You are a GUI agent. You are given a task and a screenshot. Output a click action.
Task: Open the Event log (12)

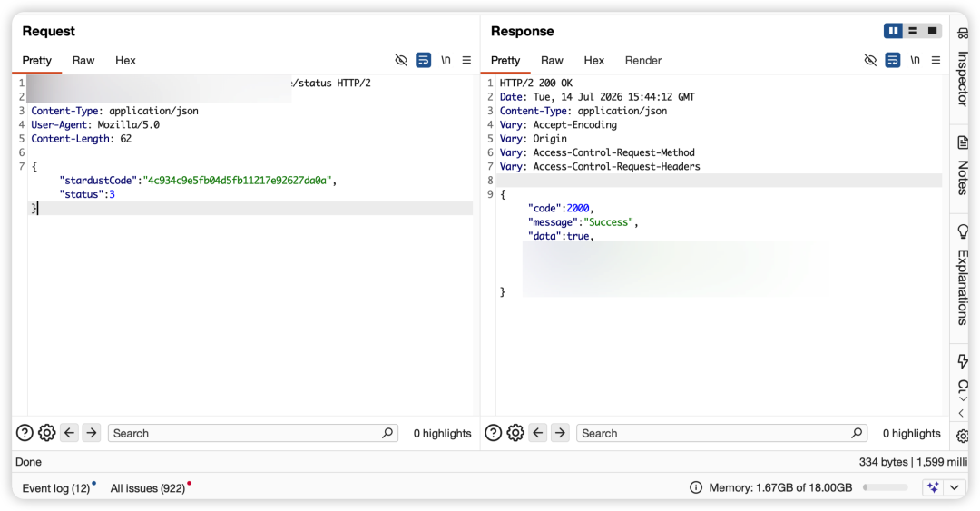(56, 488)
